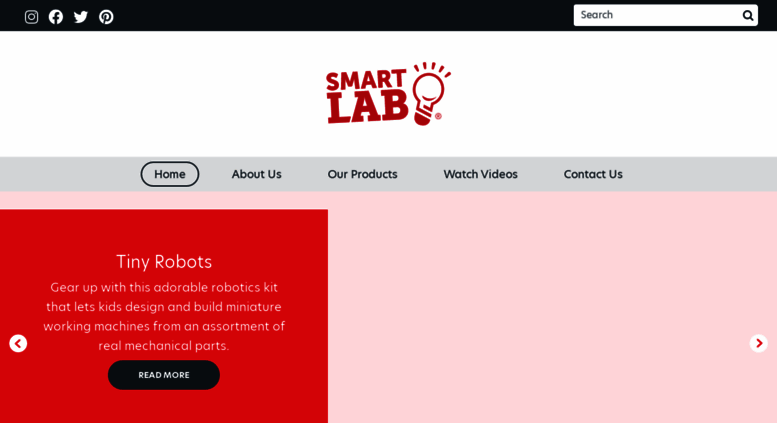Open the Contact Us page
The height and width of the screenshot is (423, 777).
pos(593,174)
